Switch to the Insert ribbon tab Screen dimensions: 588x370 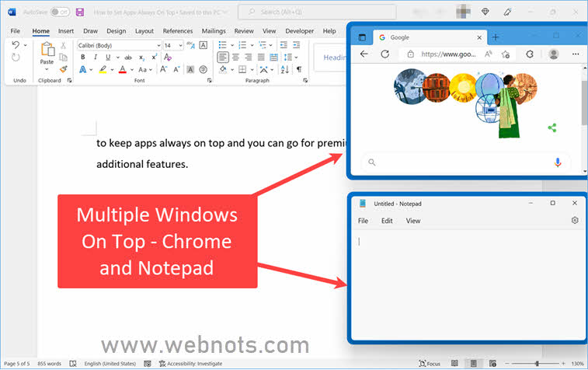(65, 31)
